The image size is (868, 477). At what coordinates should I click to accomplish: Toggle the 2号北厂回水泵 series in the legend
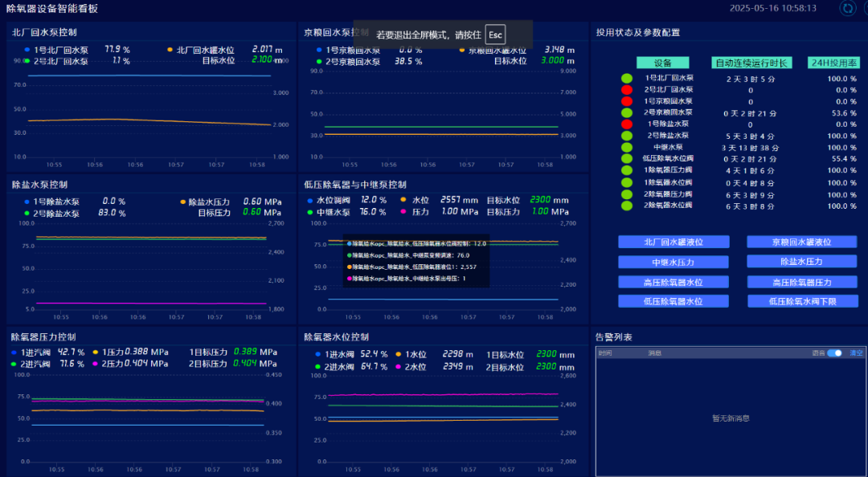pos(56,61)
